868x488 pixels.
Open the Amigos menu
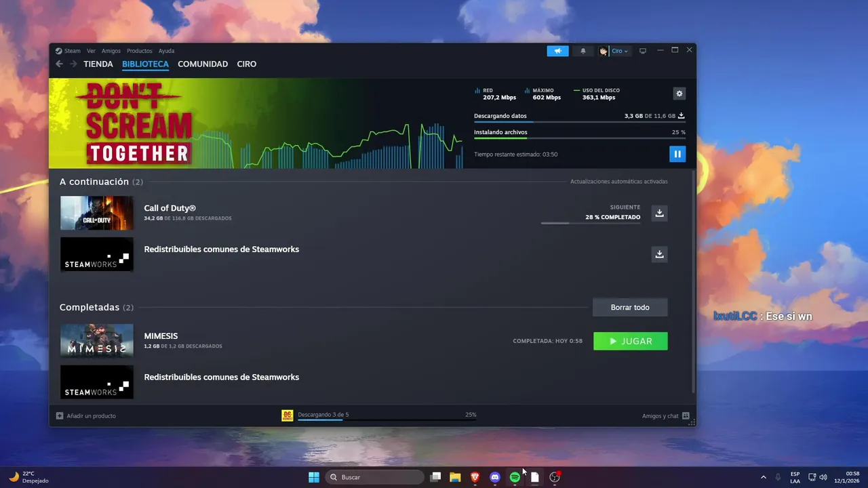[111, 51]
